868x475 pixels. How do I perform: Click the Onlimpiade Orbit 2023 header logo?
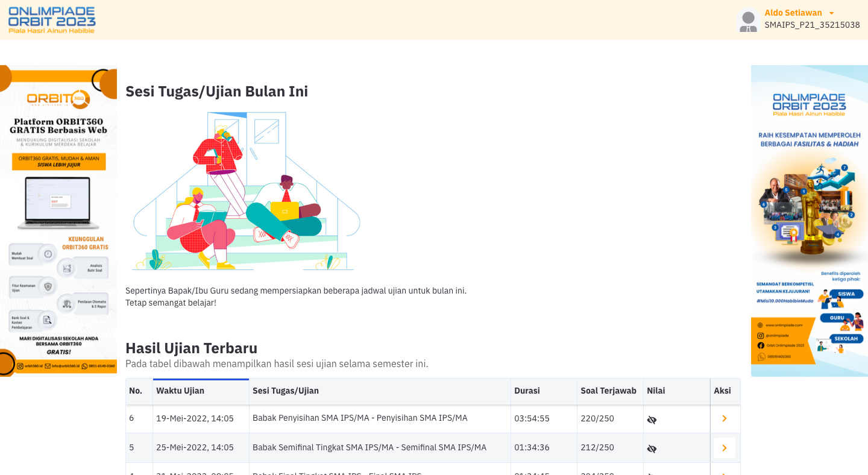52,20
